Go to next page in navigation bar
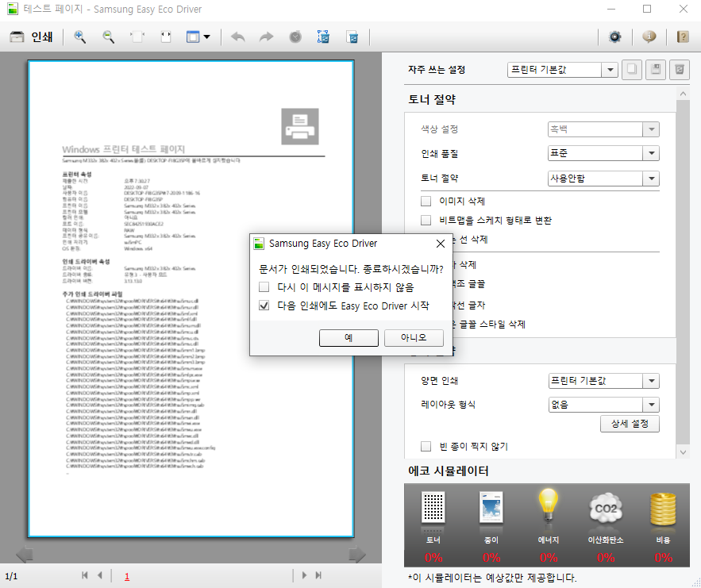The height and width of the screenshot is (588, 701). 304,575
